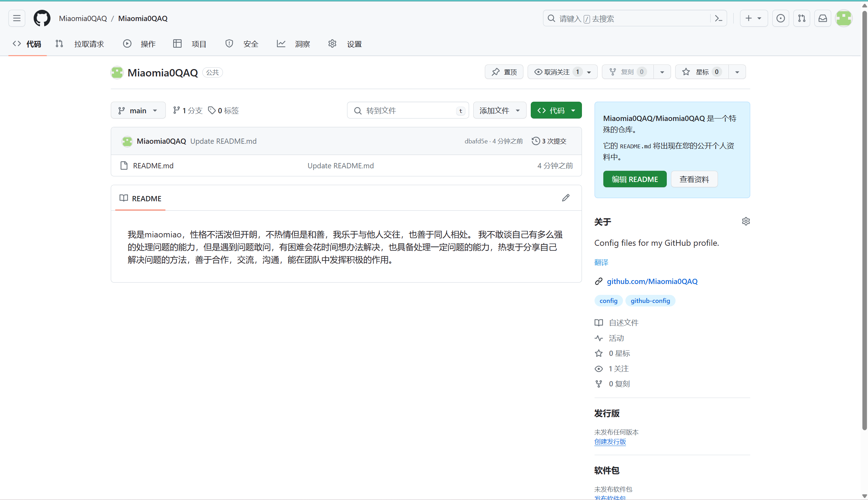
Task: Pin repository using 置顶 button
Action: [x=504, y=72]
